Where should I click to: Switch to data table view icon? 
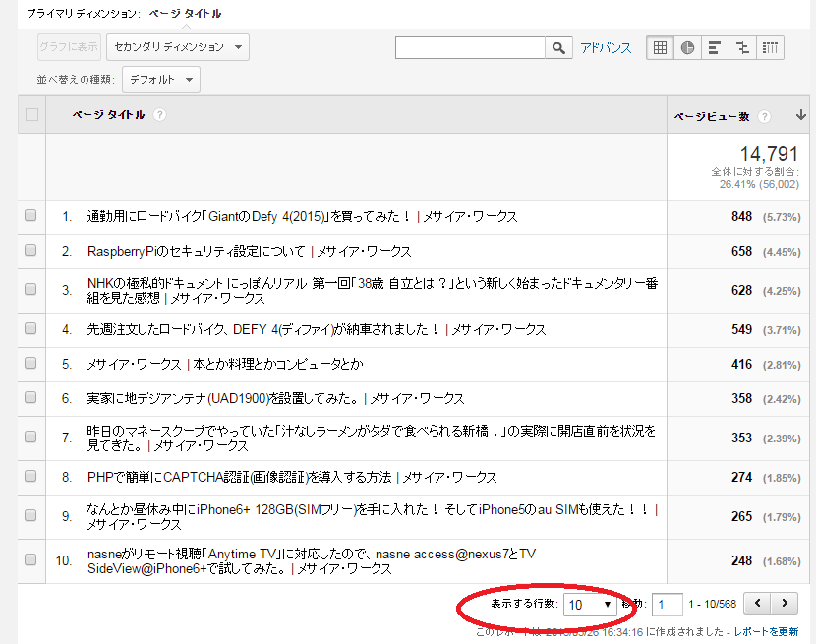[x=660, y=47]
